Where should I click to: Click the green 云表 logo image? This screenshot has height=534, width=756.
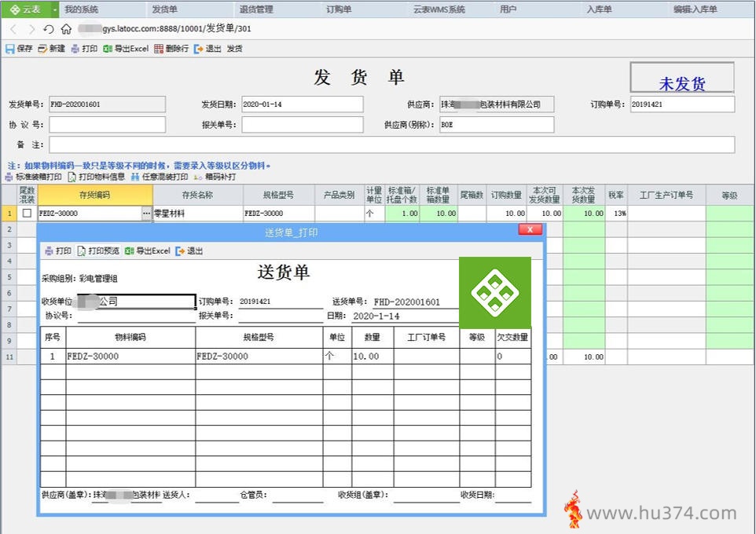click(x=495, y=293)
